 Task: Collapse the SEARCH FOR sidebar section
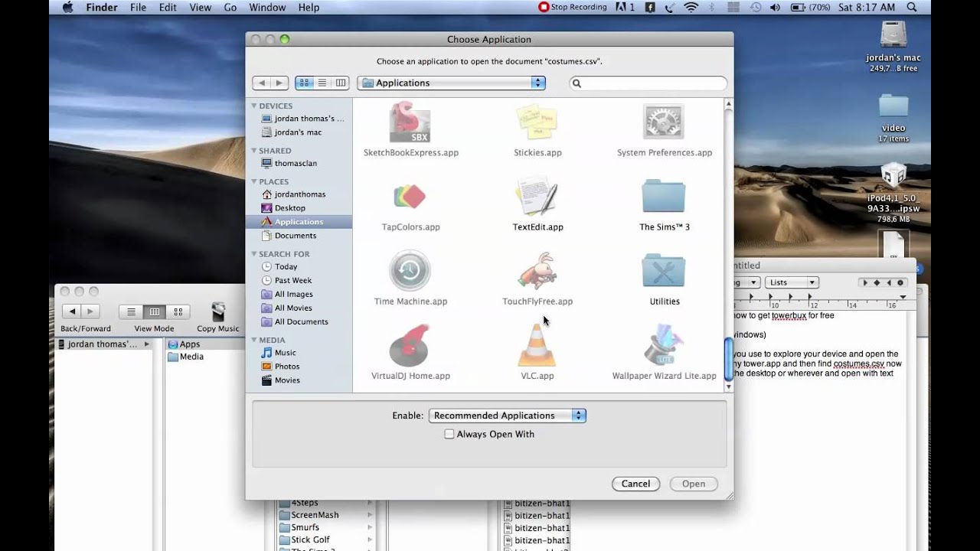(254, 254)
